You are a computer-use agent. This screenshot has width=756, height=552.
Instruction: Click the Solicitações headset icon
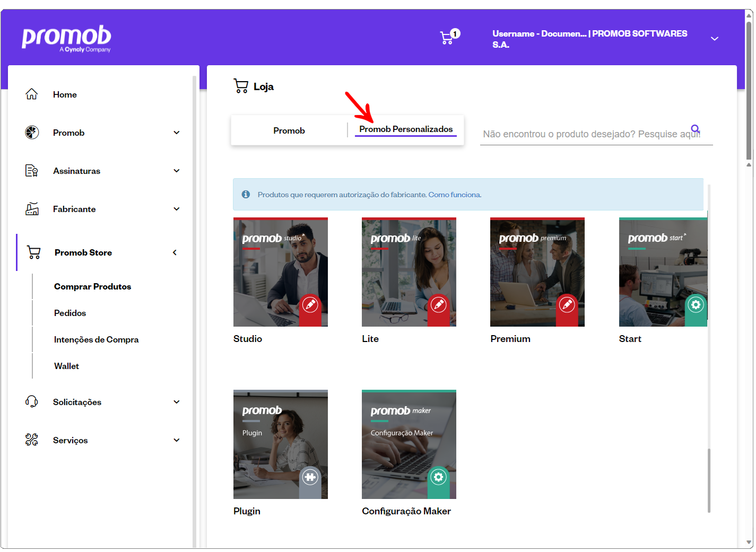(x=32, y=402)
